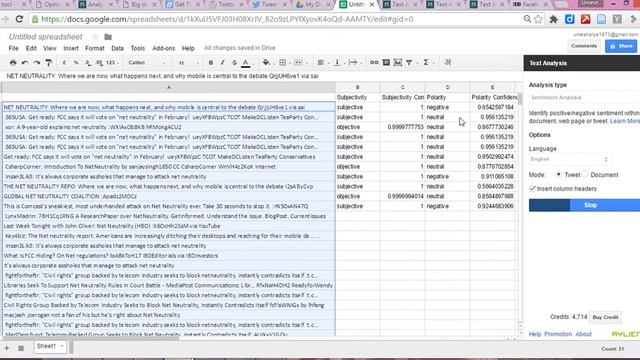Open the Chrome extensions puzzle icon
This screenshot has height=360, width=640.
(553, 19)
